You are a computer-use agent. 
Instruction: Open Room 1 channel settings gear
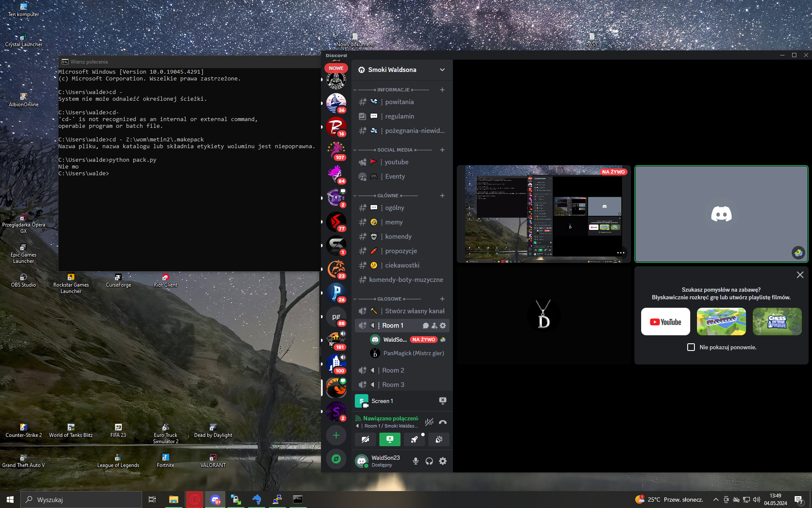[443, 326]
